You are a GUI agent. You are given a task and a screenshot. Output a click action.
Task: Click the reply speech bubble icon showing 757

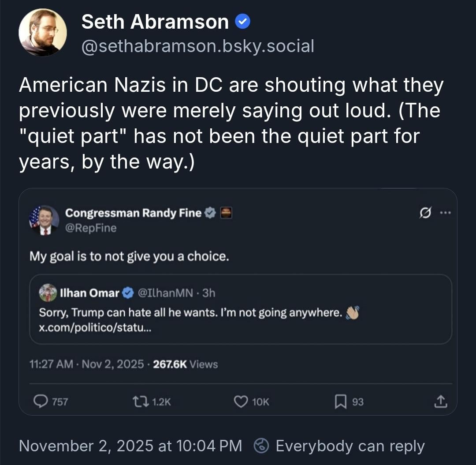(41, 401)
